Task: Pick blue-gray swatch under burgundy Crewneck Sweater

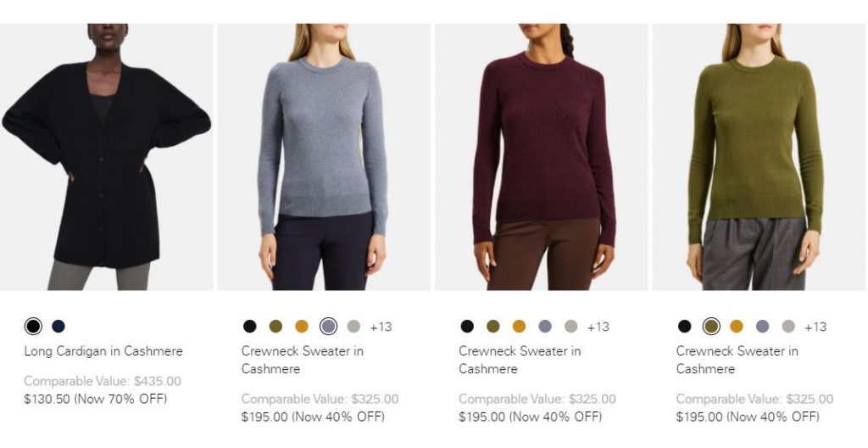Action: click(545, 326)
